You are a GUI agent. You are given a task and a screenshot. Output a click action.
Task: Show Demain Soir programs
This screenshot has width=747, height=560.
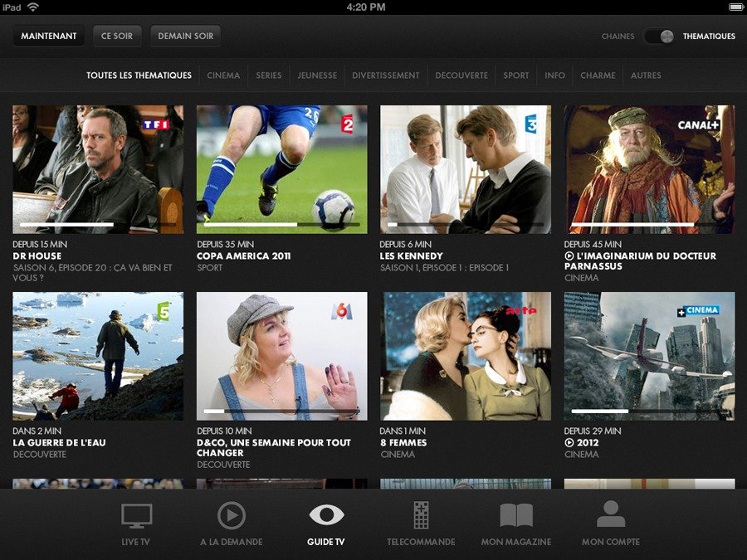(x=186, y=37)
